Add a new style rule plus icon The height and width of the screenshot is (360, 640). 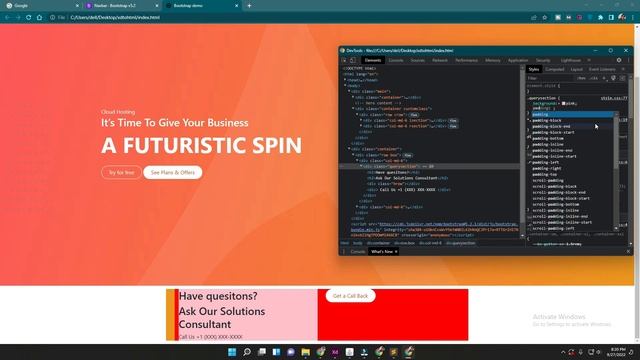pyautogui.click(x=604, y=78)
